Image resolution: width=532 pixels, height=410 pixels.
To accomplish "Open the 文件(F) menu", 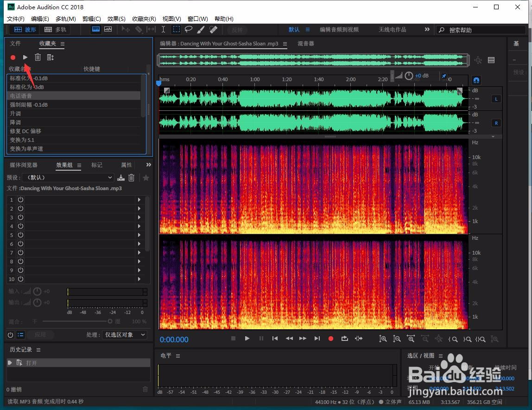I will (16, 19).
